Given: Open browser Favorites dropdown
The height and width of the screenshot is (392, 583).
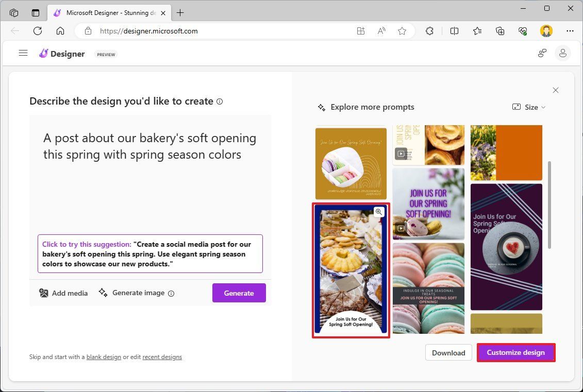Looking at the screenshot, I should coord(477,31).
